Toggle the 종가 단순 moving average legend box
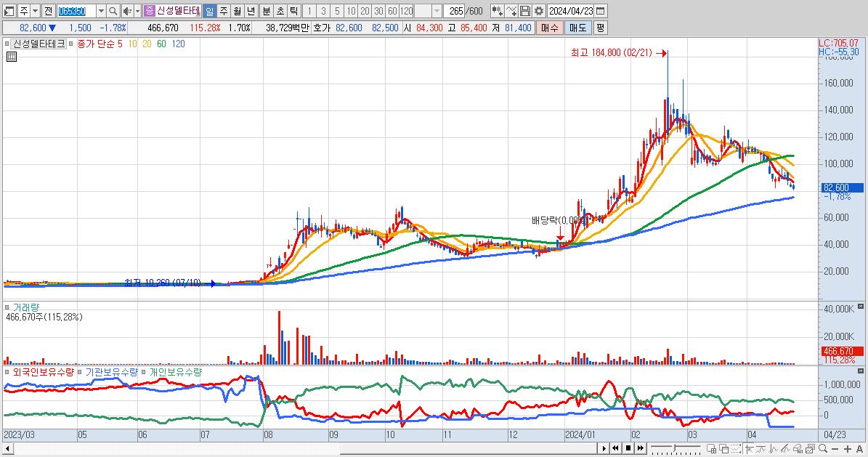 click(71, 44)
